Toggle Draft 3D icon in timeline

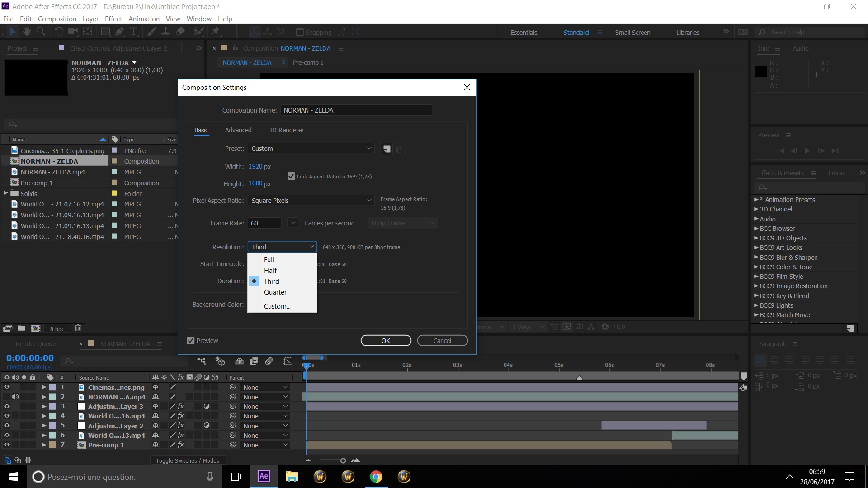tap(220, 361)
